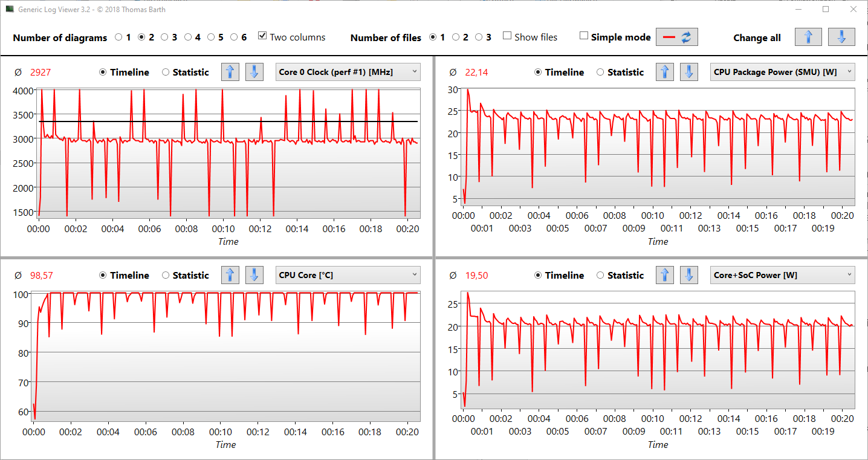This screenshot has width=868, height=460.
Task: Select Statistic view for CPU Core diagram
Action: (166, 275)
